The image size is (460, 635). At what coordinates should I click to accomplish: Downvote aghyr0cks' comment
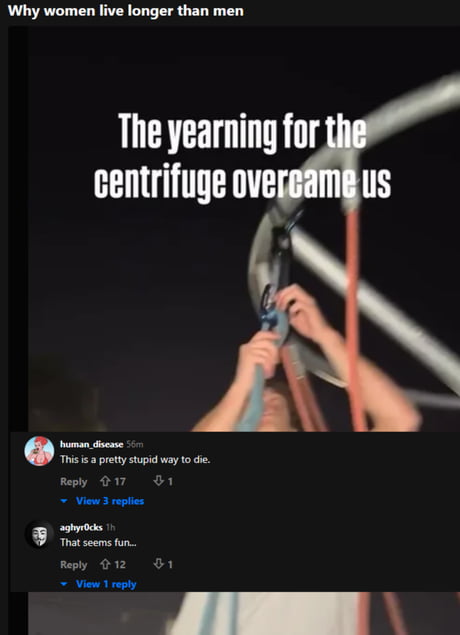pyautogui.click(x=158, y=564)
